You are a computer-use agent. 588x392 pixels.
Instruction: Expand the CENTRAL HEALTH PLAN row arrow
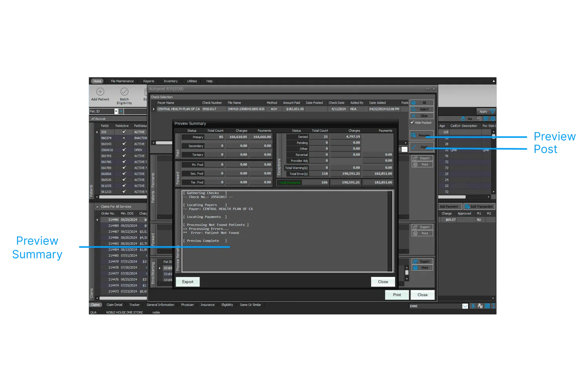click(154, 109)
